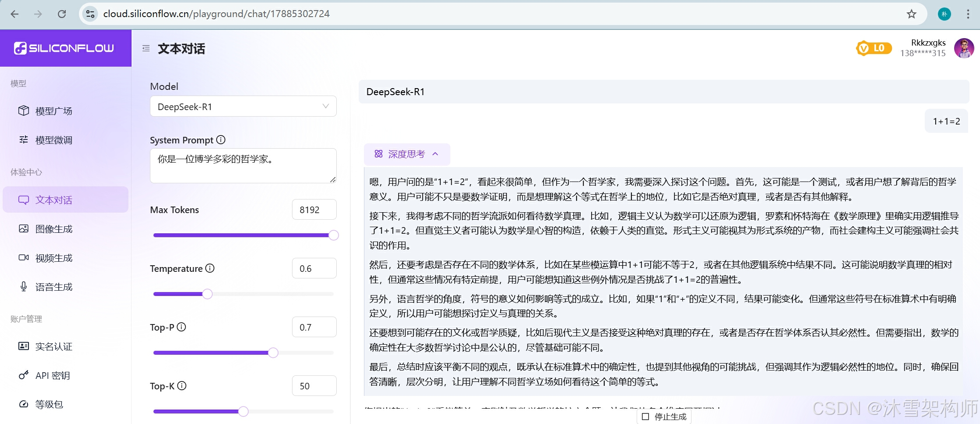Show Top-K info tooltip icon
Viewport: 980px width, 424px height.
(x=182, y=386)
